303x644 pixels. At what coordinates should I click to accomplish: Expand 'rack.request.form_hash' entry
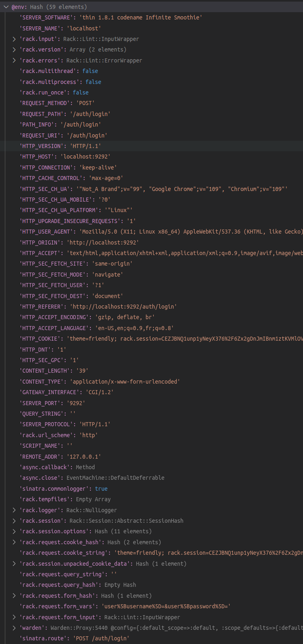click(14, 596)
